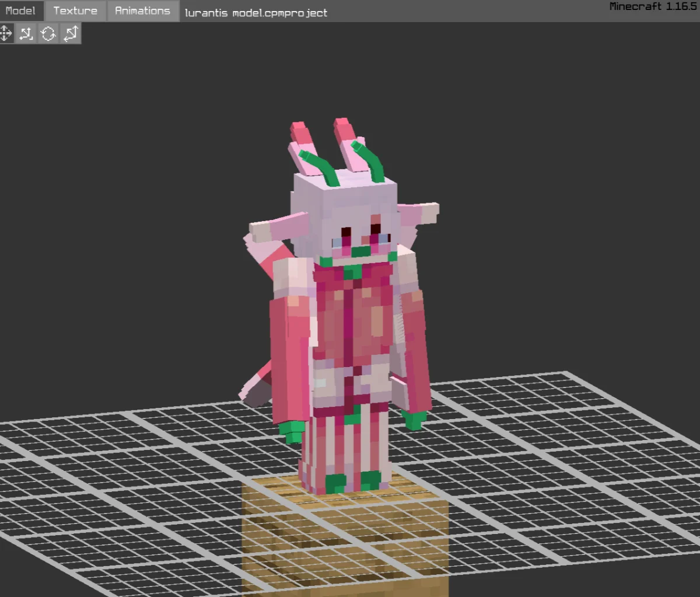Viewport: 700px width, 597px height.
Task: Select the offset axes gizmo tool
Action: pos(26,33)
